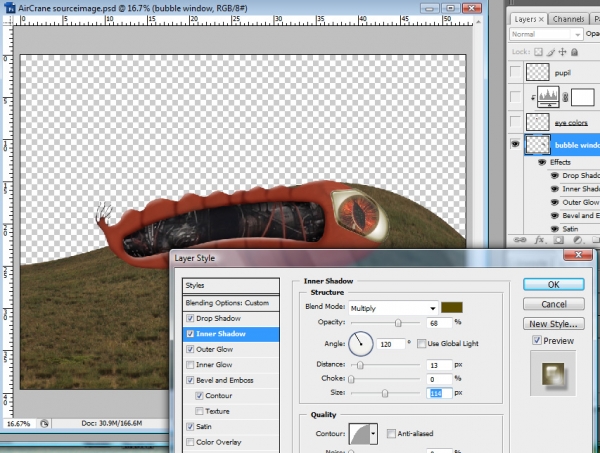Click the pupil layer thumbnail
Image resolution: width=600 pixels, height=453 pixels.
tap(538, 72)
